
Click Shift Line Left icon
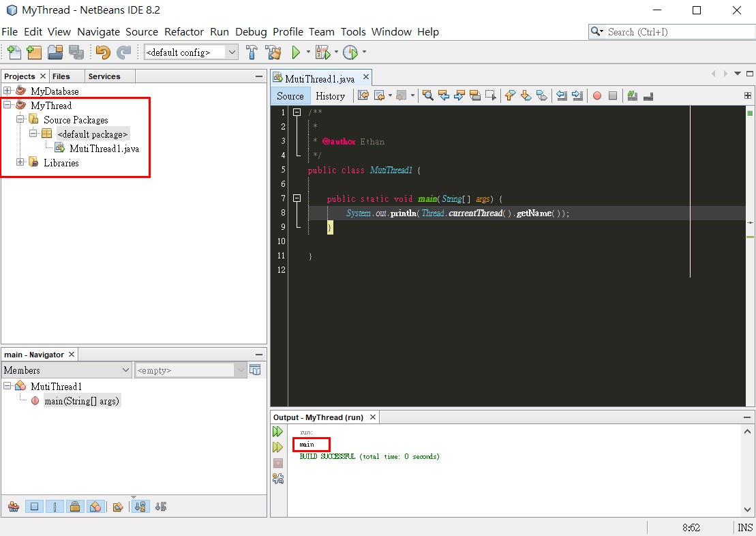click(x=562, y=95)
